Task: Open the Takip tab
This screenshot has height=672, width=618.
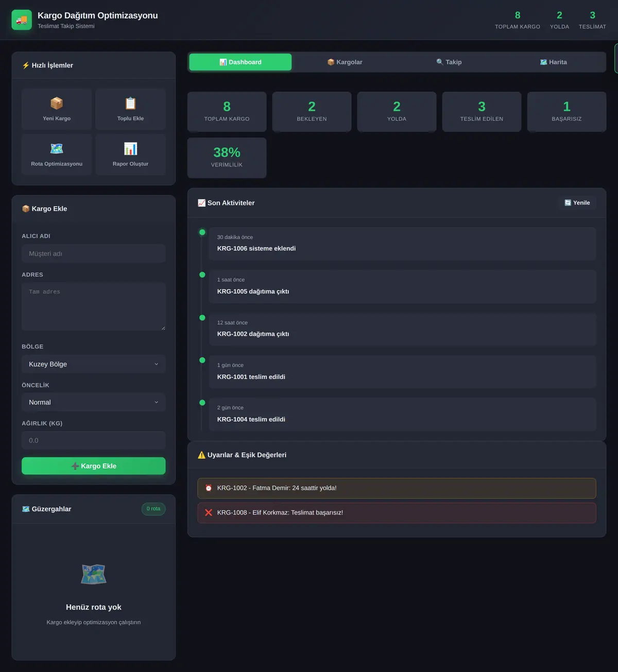Action: tap(449, 62)
